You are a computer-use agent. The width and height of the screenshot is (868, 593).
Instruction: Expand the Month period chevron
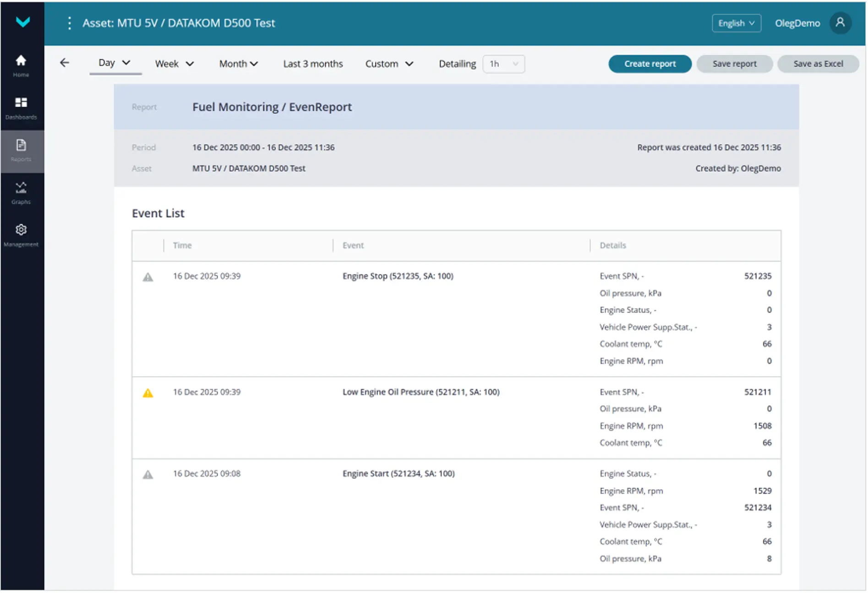pyautogui.click(x=254, y=64)
